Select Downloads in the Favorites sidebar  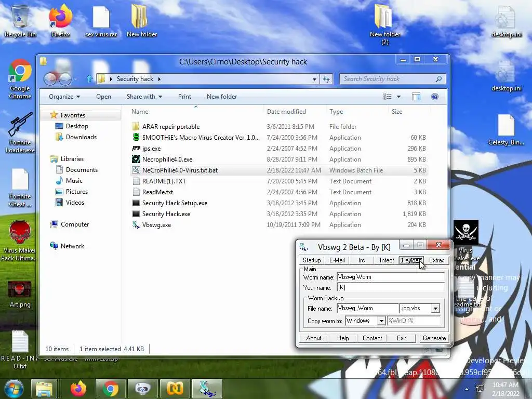point(81,137)
